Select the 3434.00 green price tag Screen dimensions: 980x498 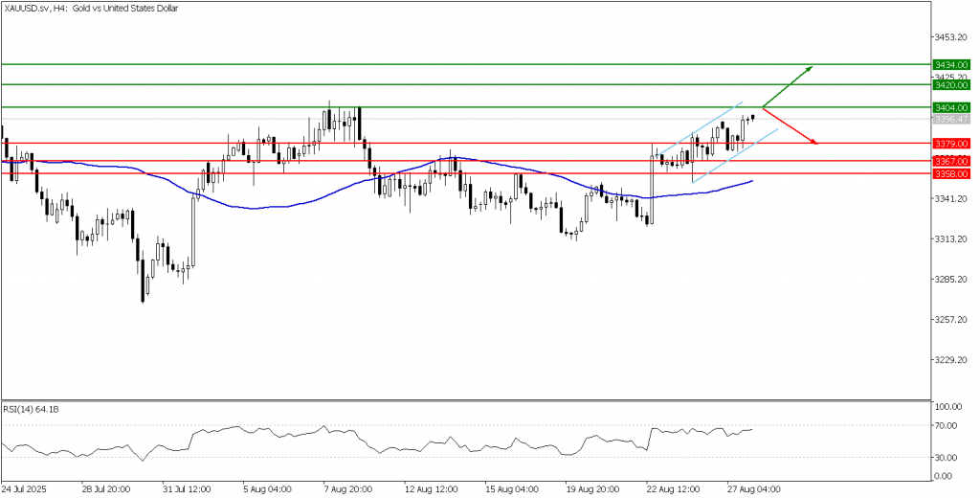pyautogui.click(x=952, y=64)
